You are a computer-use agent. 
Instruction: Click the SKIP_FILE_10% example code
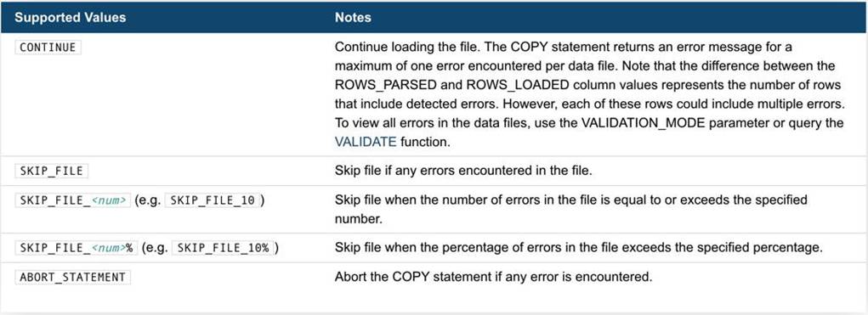pos(223,248)
